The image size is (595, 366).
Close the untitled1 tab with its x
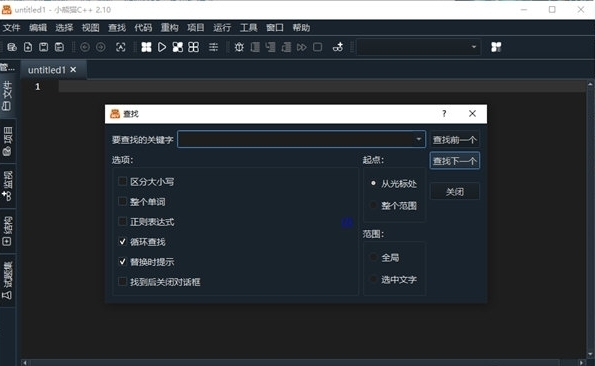pos(73,70)
